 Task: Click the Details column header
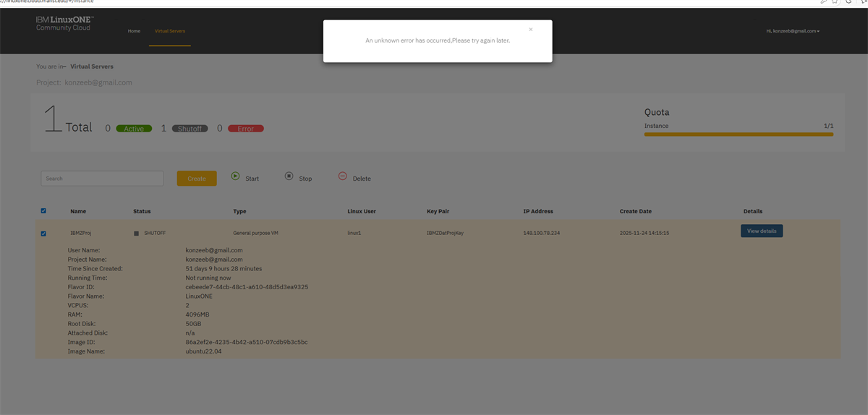click(x=753, y=211)
